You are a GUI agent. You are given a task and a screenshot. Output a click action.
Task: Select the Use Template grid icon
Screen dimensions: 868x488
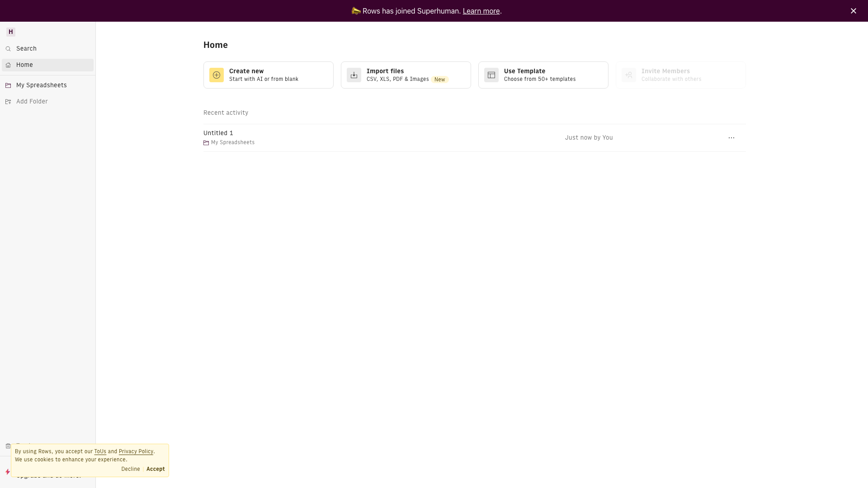pos(491,75)
